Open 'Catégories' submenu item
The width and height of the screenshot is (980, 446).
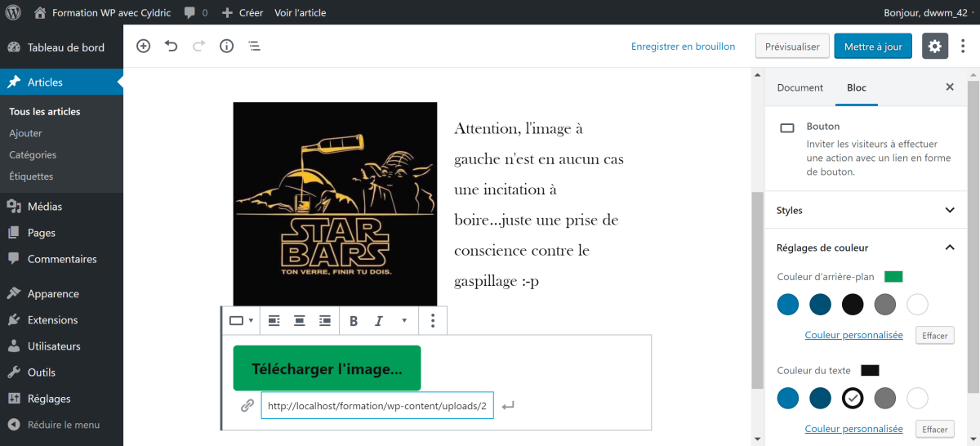(x=33, y=154)
